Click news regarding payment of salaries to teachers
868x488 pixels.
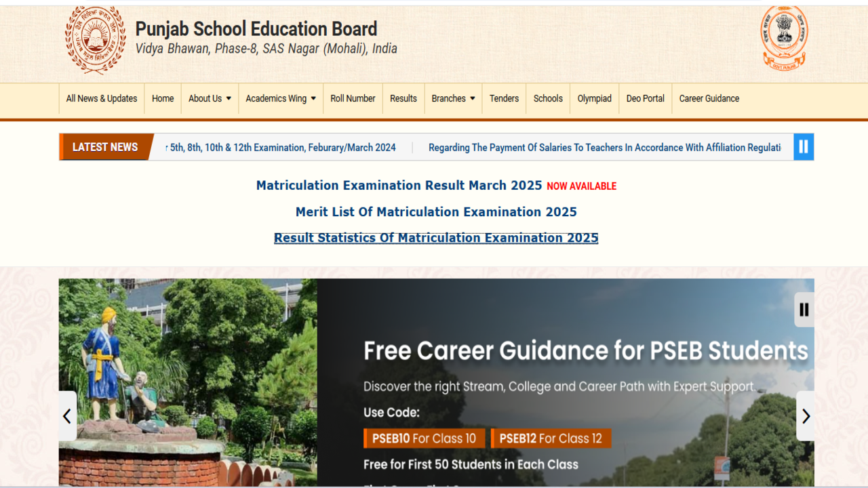pyautogui.click(x=604, y=147)
